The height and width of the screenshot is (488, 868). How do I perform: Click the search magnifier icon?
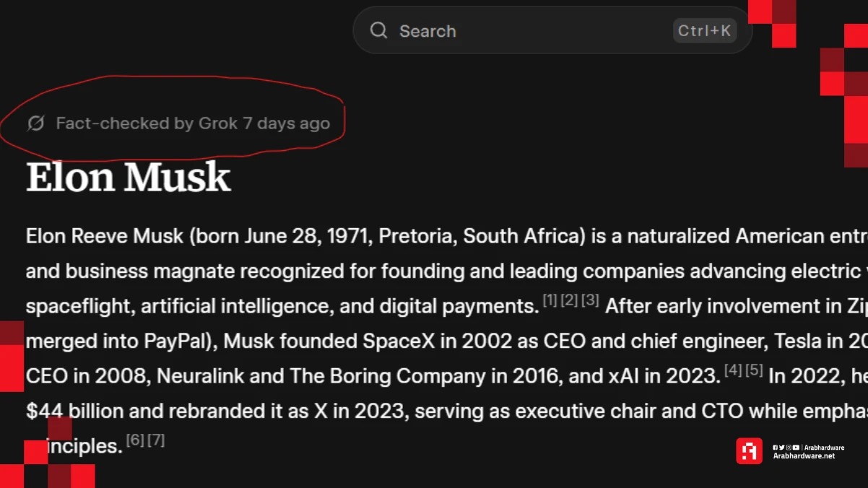[x=378, y=30]
